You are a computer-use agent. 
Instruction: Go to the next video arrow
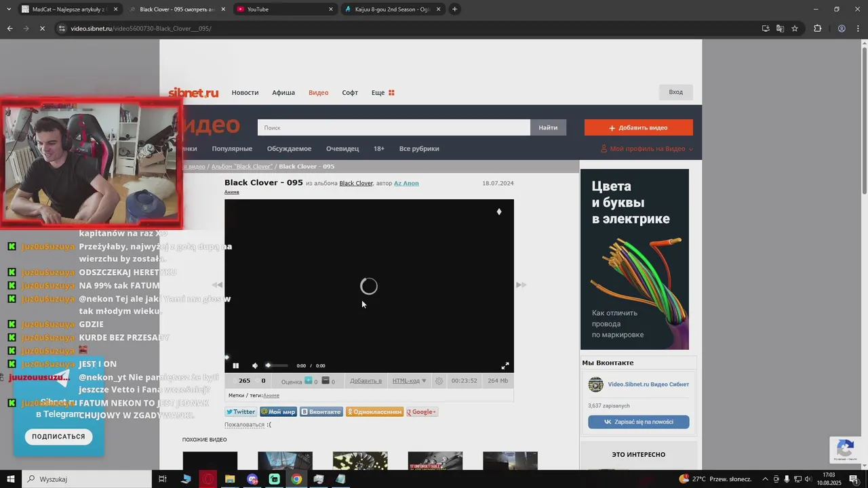pyautogui.click(x=521, y=285)
